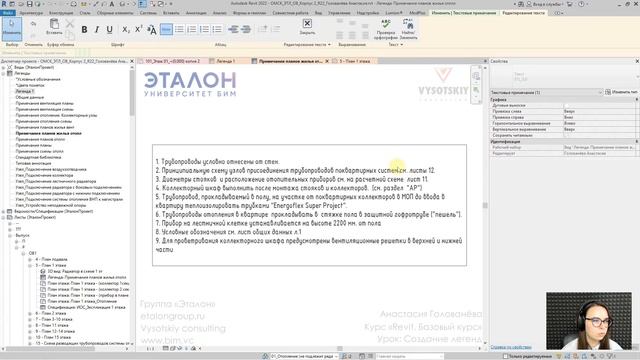640x360 pixels.
Task: Toggle Сохранять читаемым checkbox in Properties
Action: (x=567, y=135)
